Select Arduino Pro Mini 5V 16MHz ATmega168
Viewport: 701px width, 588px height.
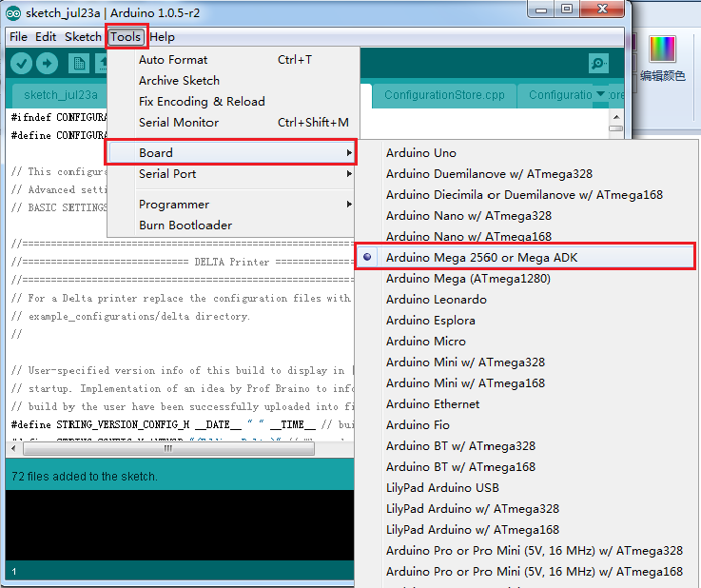[525, 572]
